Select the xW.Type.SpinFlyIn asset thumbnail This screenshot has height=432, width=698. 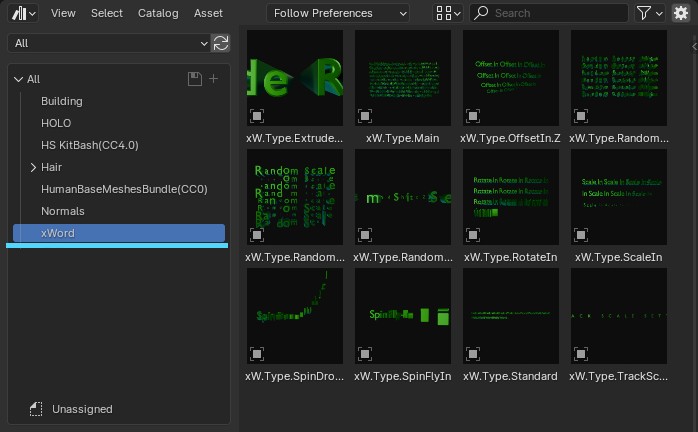click(x=402, y=315)
